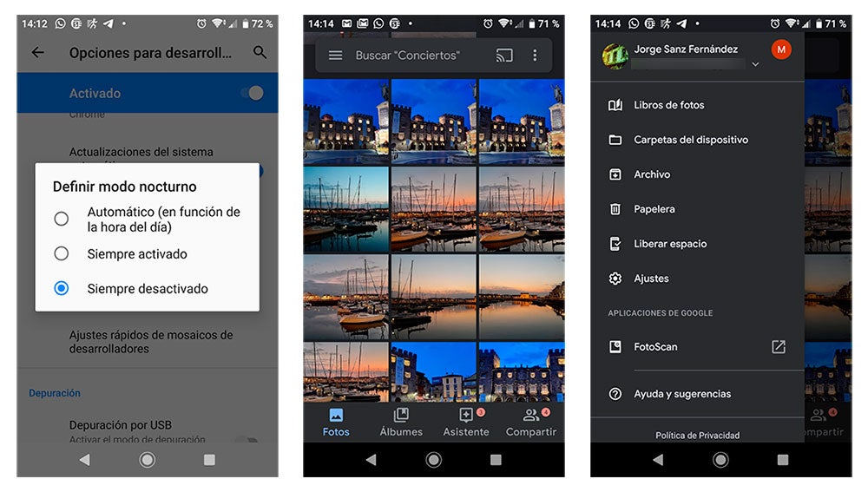Image resolution: width=868 pixels, height=492 pixels.
Task: Switch to the Álbumes tab
Action: click(x=401, y=423)
